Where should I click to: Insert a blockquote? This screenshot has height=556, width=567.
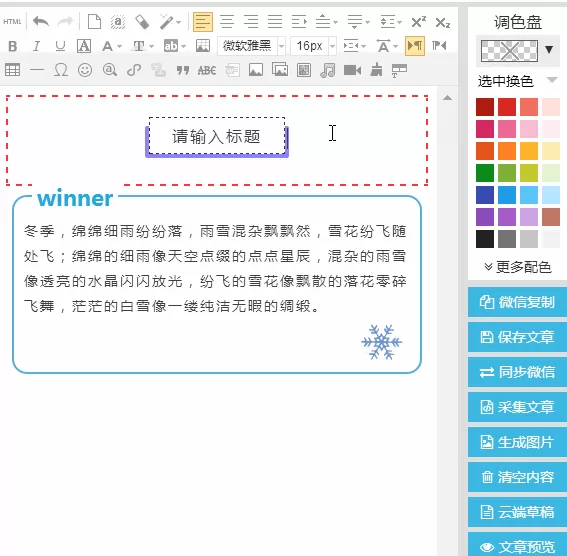point(183,70)
